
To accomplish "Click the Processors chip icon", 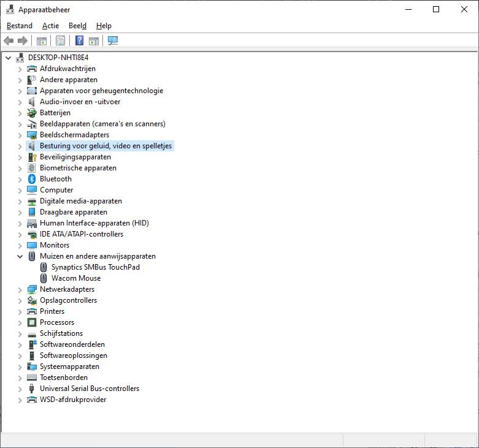I will click(x=32, y=322).
